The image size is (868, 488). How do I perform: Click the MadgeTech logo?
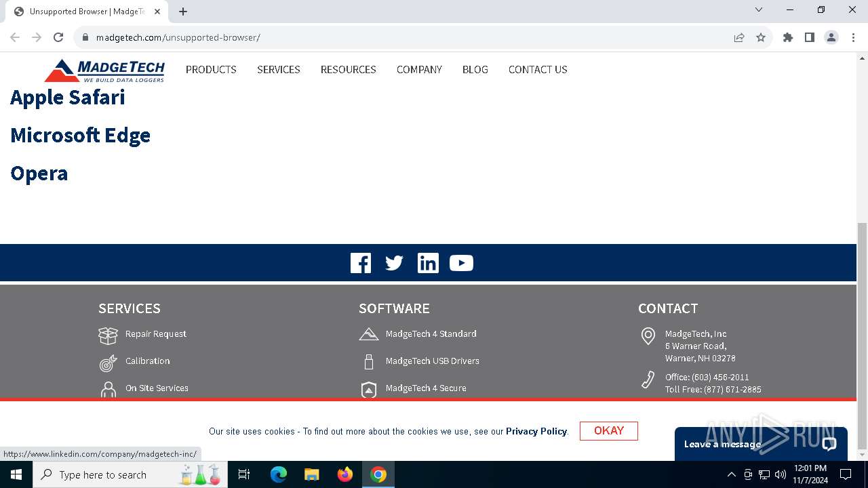[104, 70]
